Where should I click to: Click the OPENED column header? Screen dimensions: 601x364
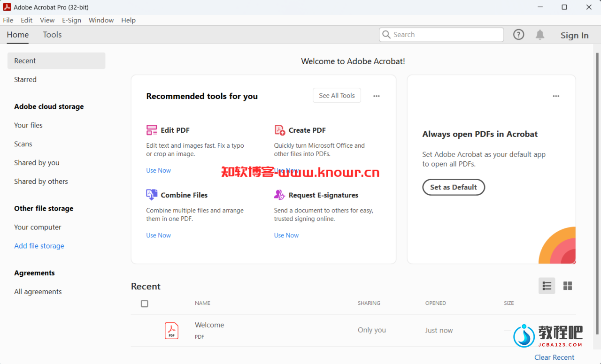436,303
